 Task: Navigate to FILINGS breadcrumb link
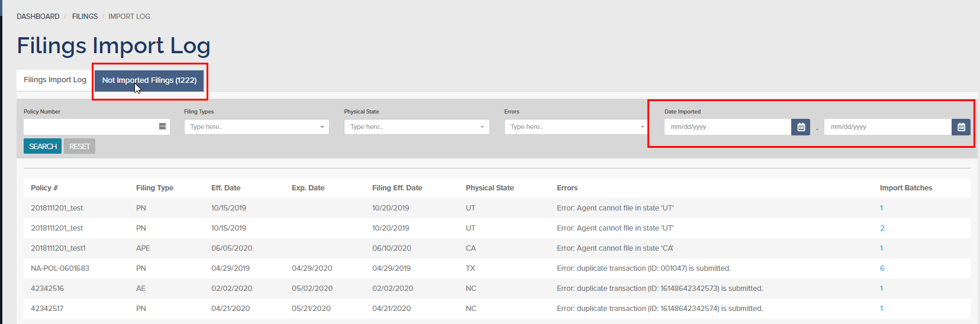(x=85, y=17)
